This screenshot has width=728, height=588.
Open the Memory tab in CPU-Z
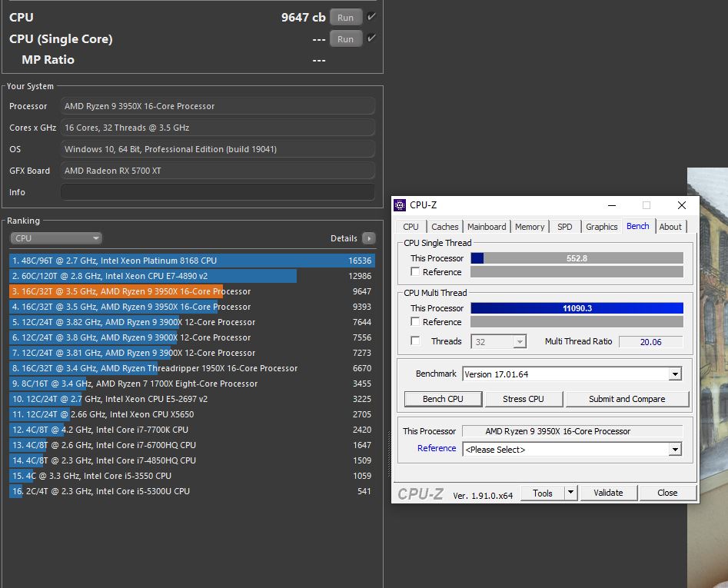530,227
